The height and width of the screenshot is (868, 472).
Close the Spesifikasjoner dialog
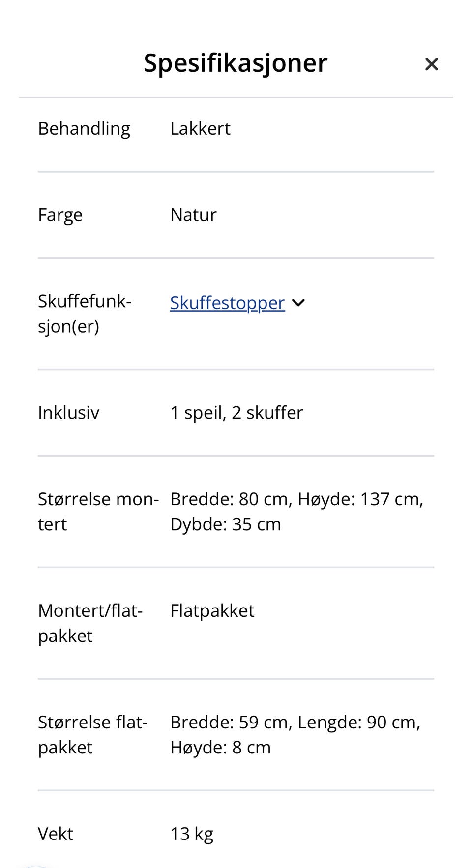[431, 64]
